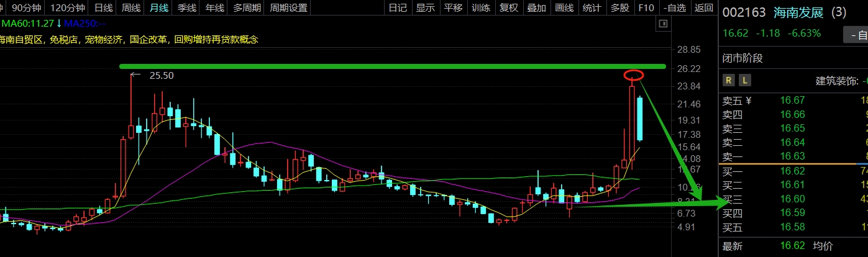Select the 季线 quarterly period tab
Screen dimensions: 868x257
(x=186, y=7)
